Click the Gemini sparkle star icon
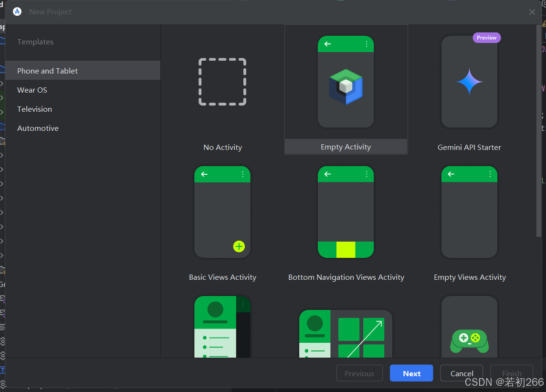This screenshot has height=392, width=546. point(469,82)
